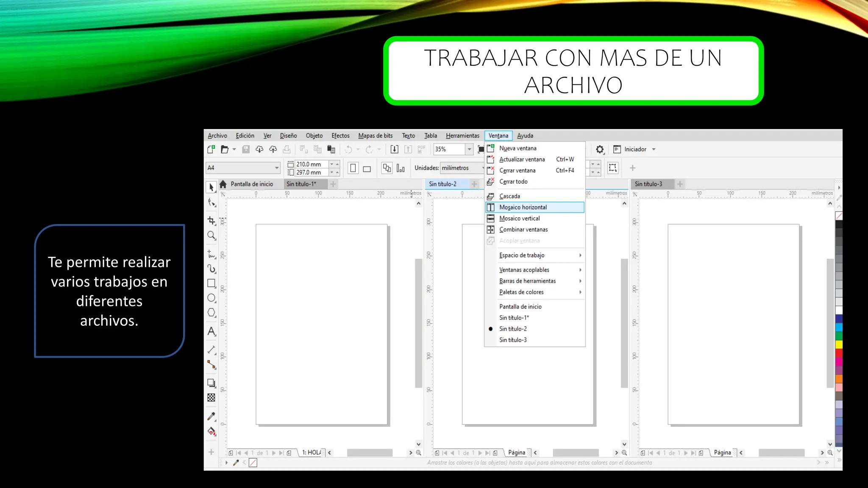The image size is (868, 488).
Task: Open the zoom level dropdown arrow
Action: click(469, 149)
